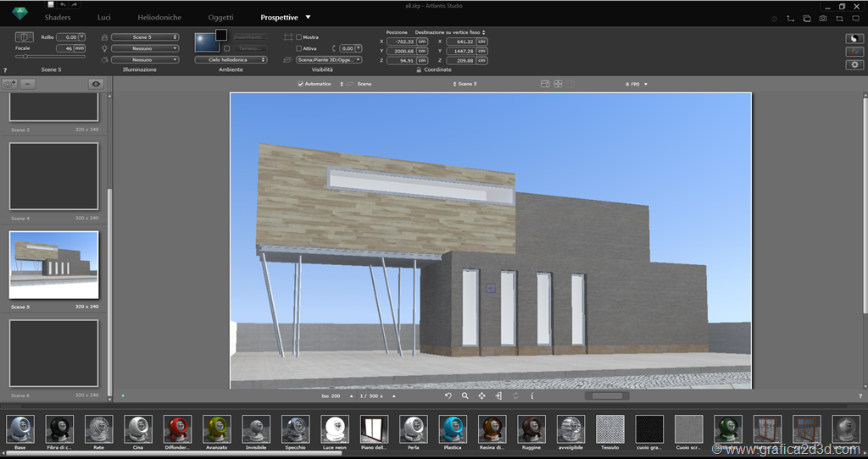Open the Cielo heliodonica dropdown
Image resolution: width=868 pixels, height=459 pixels.
pos(231,60)
